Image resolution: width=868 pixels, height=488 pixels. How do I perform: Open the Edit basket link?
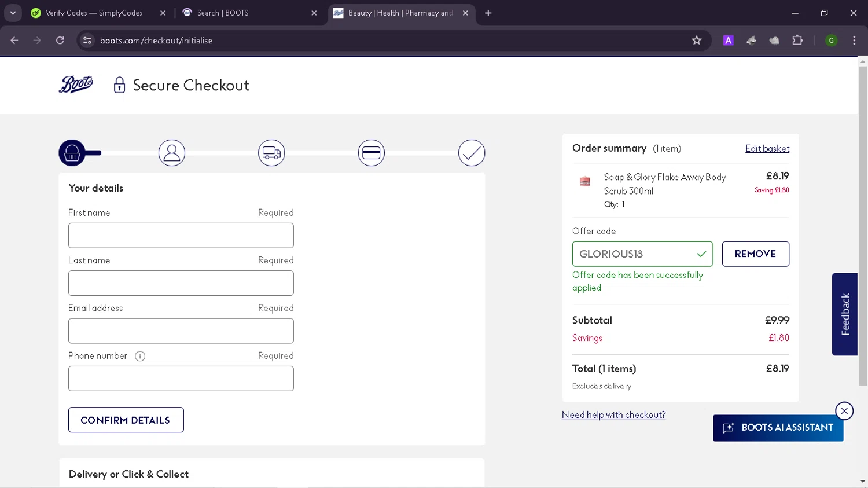coord(767,149)
